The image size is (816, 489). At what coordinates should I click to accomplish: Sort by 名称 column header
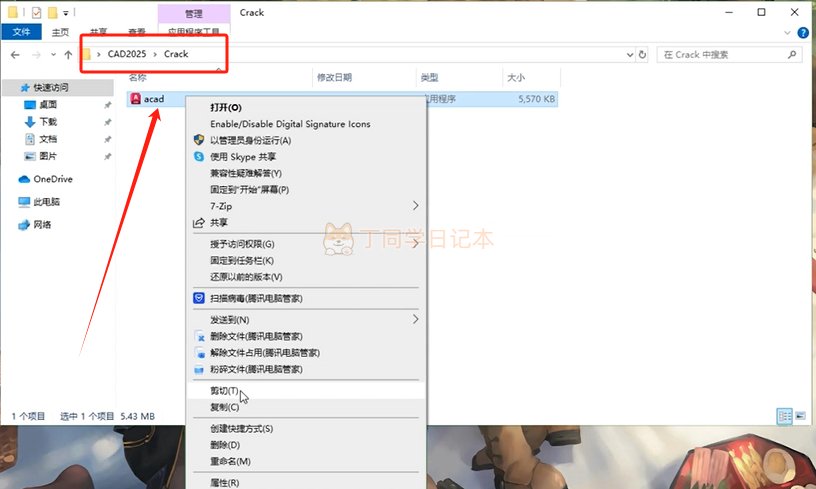coord(138,78)
